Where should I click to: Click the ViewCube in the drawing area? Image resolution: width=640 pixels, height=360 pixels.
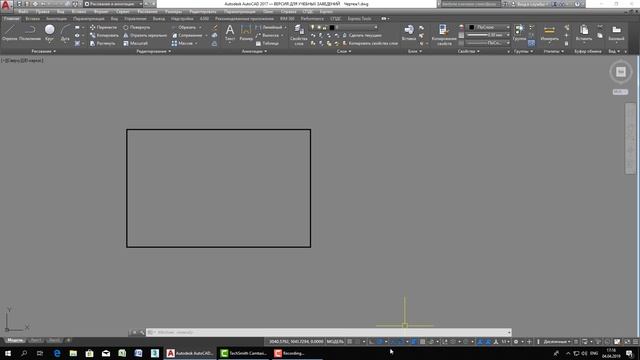tap(621, 72)
